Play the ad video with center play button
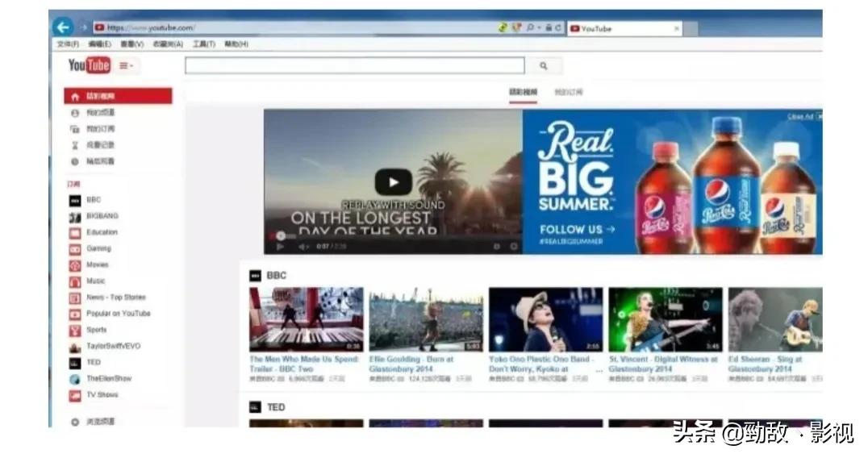The width and height of the screenshot is (868, 458). click(x=393, y=182)
